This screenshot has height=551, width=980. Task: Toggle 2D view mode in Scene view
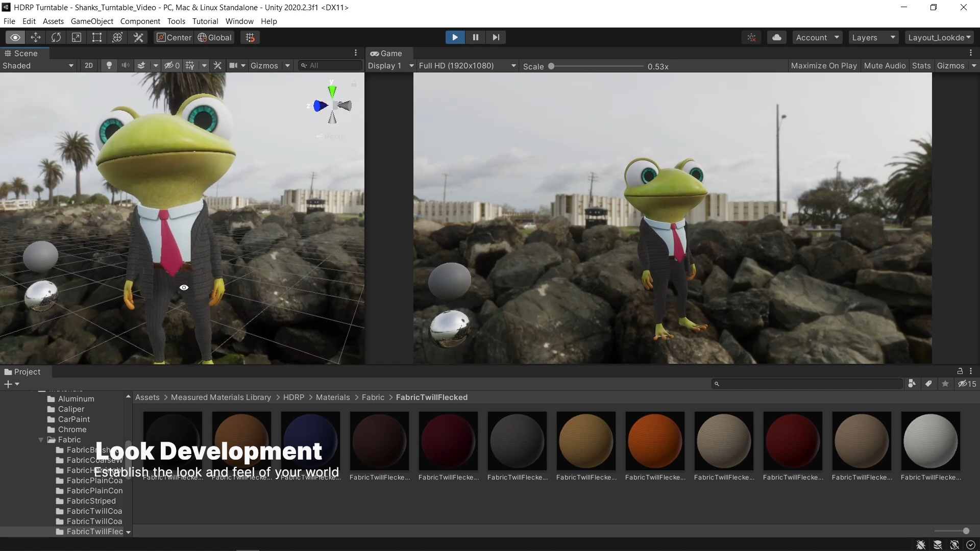(88, 65)
